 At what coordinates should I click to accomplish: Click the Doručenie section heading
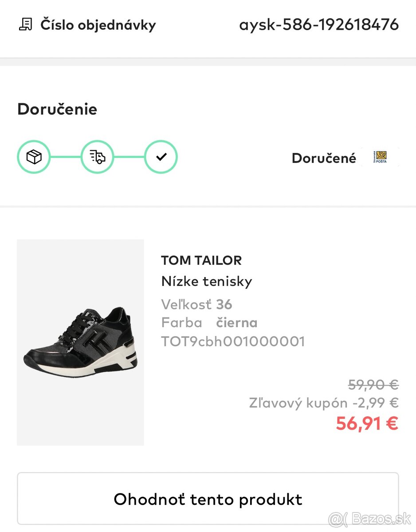click(57, 109)
